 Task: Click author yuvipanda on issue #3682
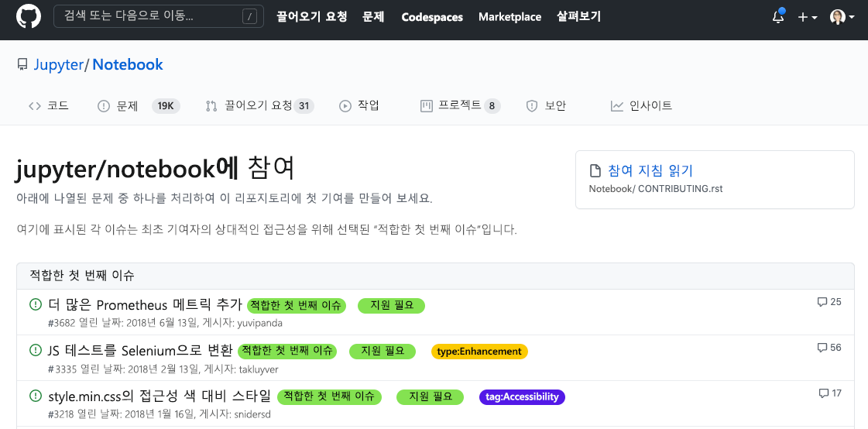pyautogui.click(x=261, y=323)
